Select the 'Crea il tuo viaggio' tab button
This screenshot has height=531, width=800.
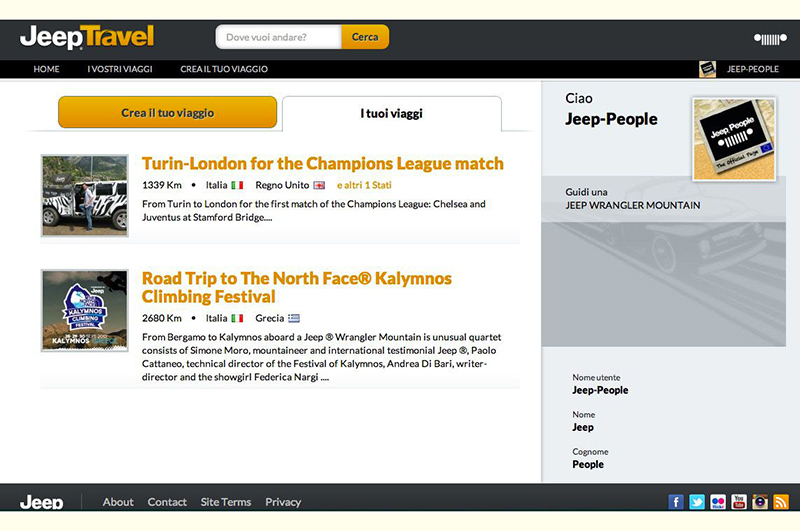(x=168, y=113)
